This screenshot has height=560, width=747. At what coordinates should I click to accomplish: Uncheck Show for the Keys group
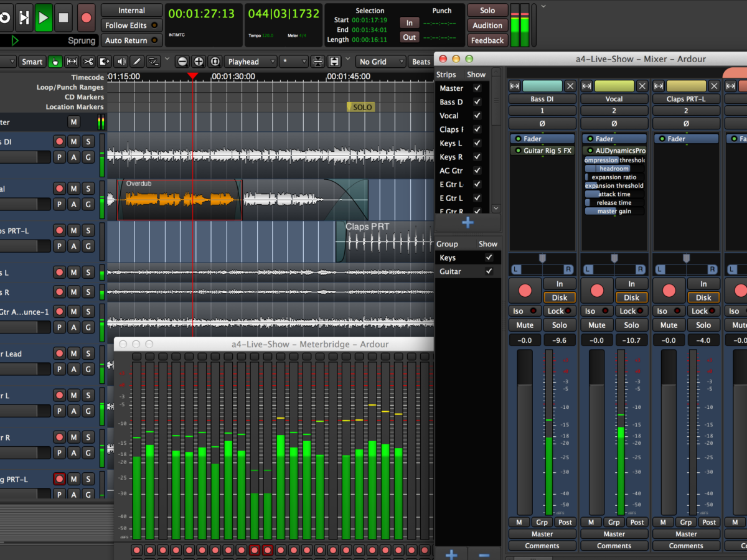tap(489, 258)
